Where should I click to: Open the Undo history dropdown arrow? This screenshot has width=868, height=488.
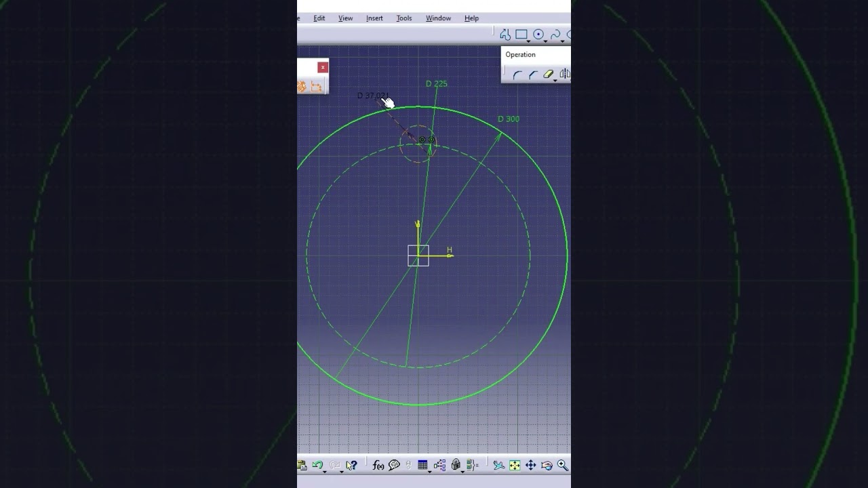(324, 470)
